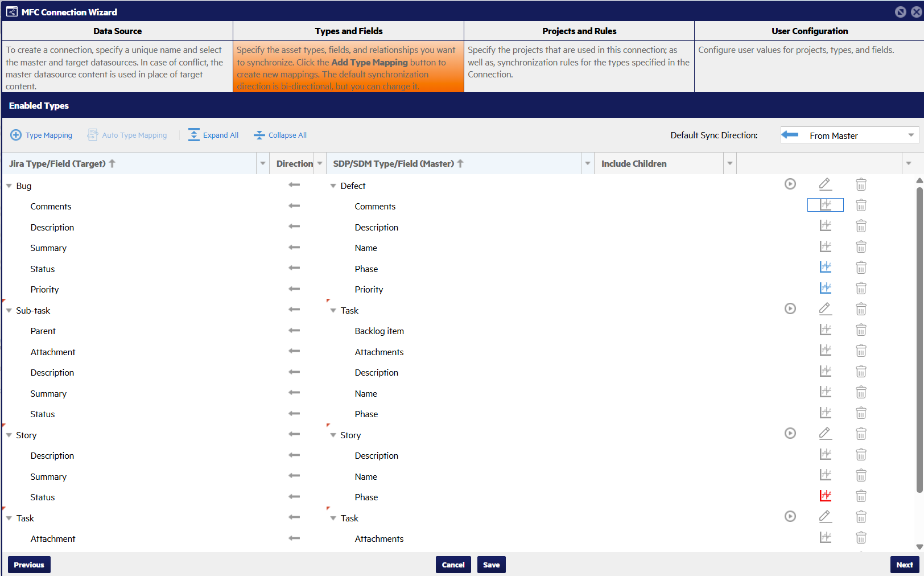This screenshot has width=924, height=576.
Task: Add a new Type Mapping
Action: 42,135
